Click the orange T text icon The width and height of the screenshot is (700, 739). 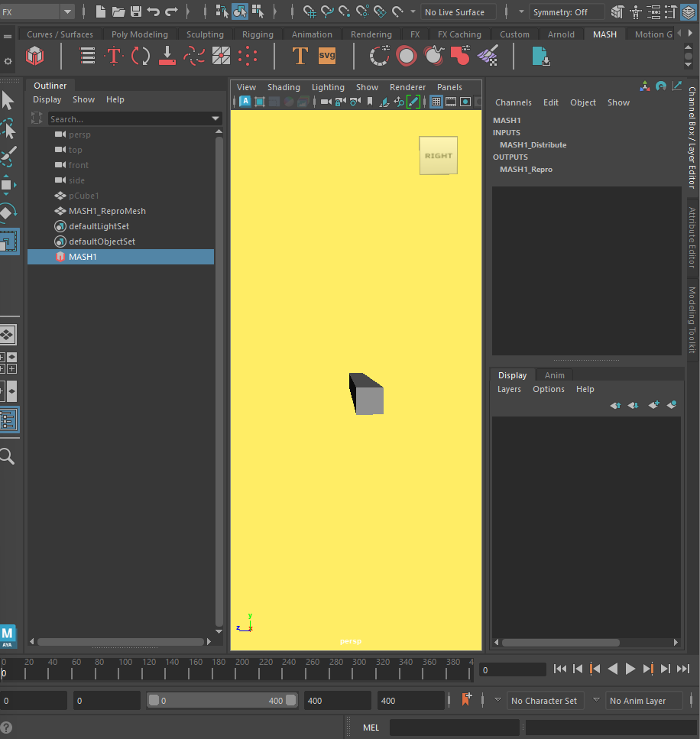pyautogui.click(x=300, y=56)
